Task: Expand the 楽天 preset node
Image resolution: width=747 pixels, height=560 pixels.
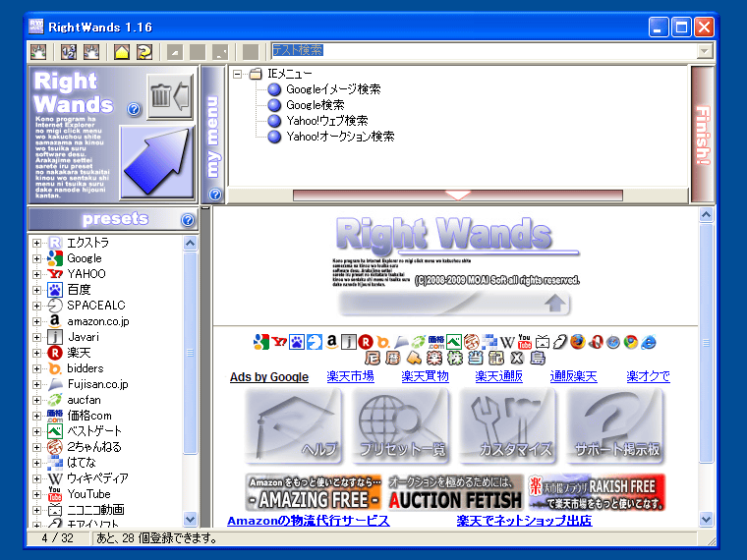Action: 36,353
